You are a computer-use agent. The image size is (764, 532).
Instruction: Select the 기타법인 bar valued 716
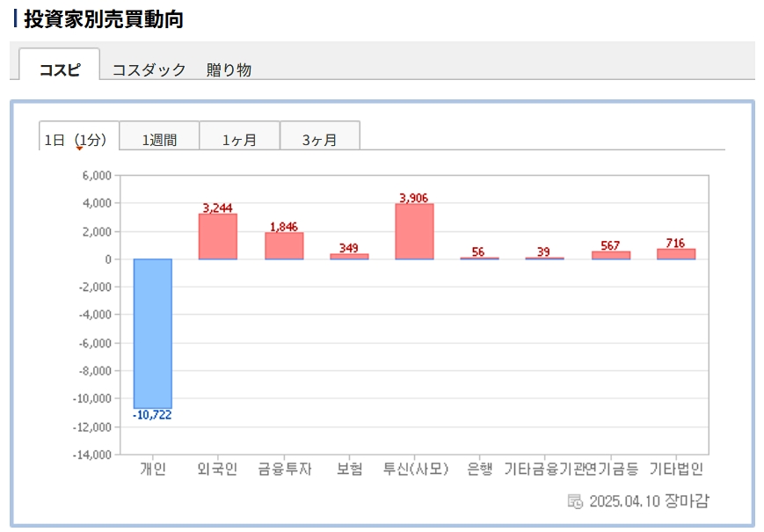point(675,254)
